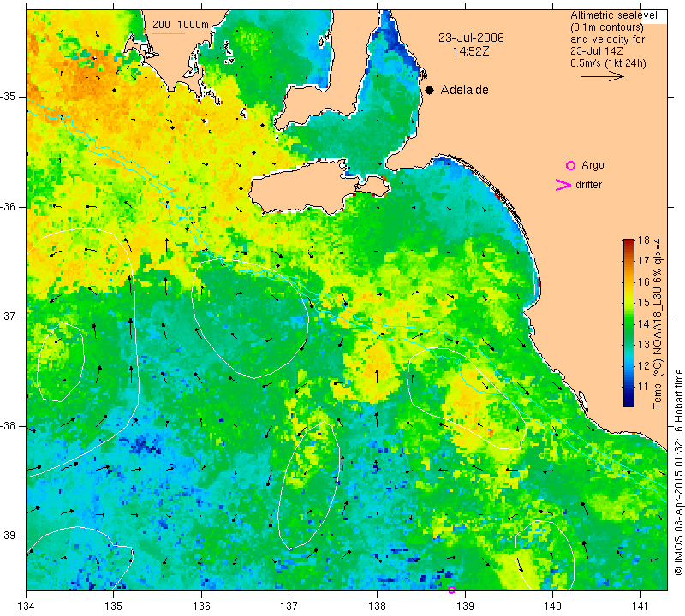Screen dimensions: 685x616
Task: Click the '-35' latitude axis label
Action: tap(8, 97)
